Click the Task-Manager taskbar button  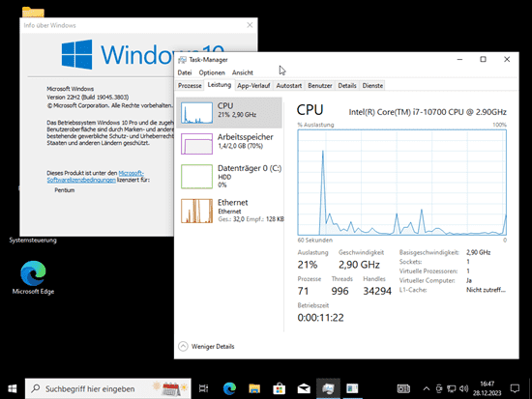(328, 388)
